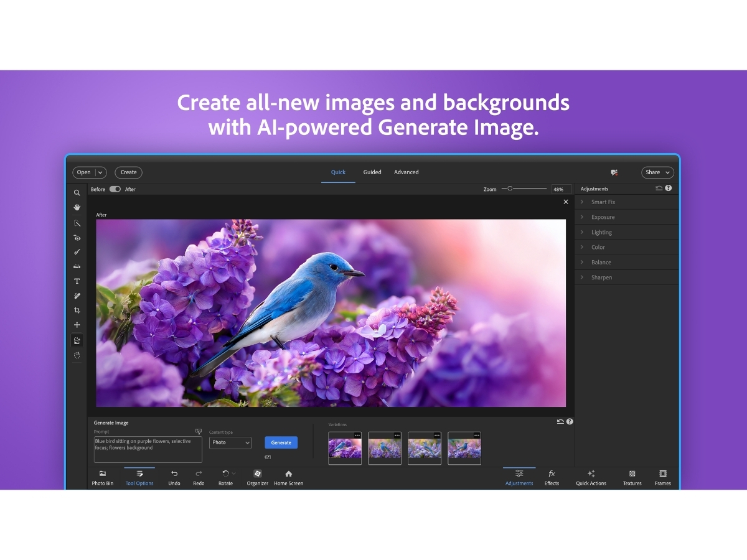
Task: Reset adjustments in the Adjustments panel header
Action: [659, 188]
